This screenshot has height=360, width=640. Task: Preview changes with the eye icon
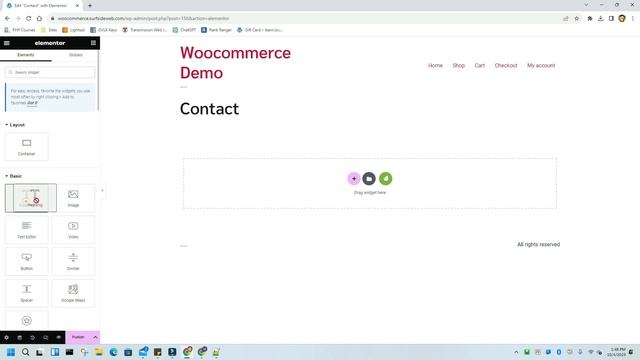pos(59,338)
